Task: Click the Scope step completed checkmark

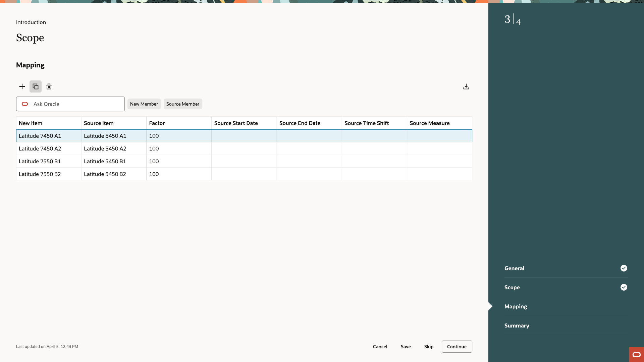Action: click(x=624, y=287)
